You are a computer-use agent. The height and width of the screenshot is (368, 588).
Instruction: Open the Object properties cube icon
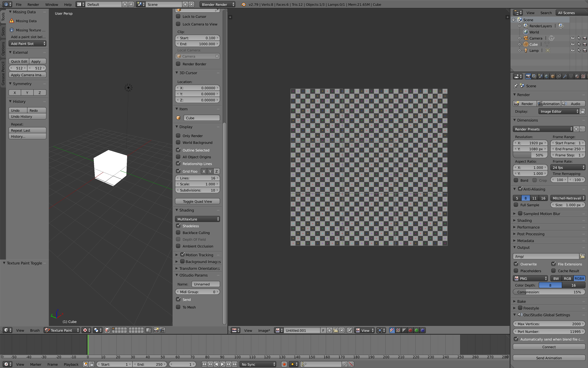552,76
